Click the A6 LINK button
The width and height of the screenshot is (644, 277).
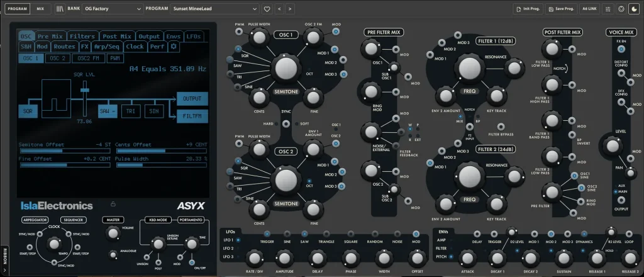(x=589, y=9)
